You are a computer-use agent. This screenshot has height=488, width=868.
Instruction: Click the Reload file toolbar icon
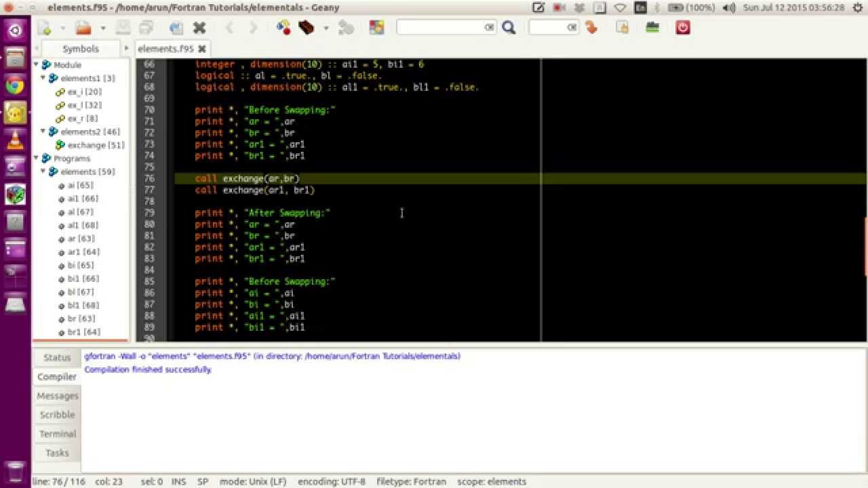click(x=176, y=28)
